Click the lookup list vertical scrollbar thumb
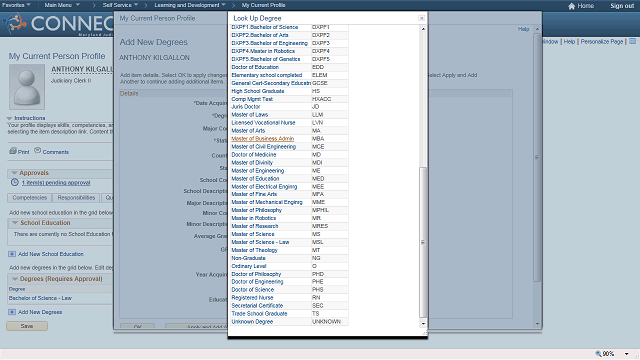This screenshot has height=360, width=640. 423,242
